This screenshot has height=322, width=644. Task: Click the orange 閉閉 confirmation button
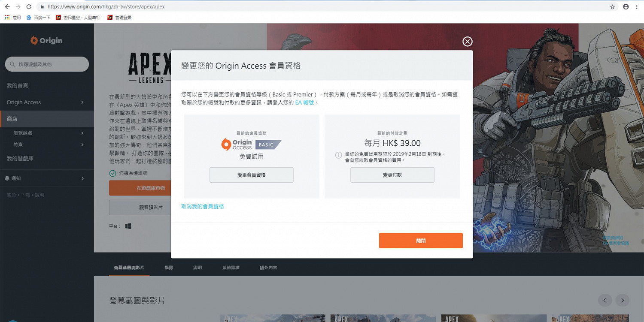click(420, 241)
